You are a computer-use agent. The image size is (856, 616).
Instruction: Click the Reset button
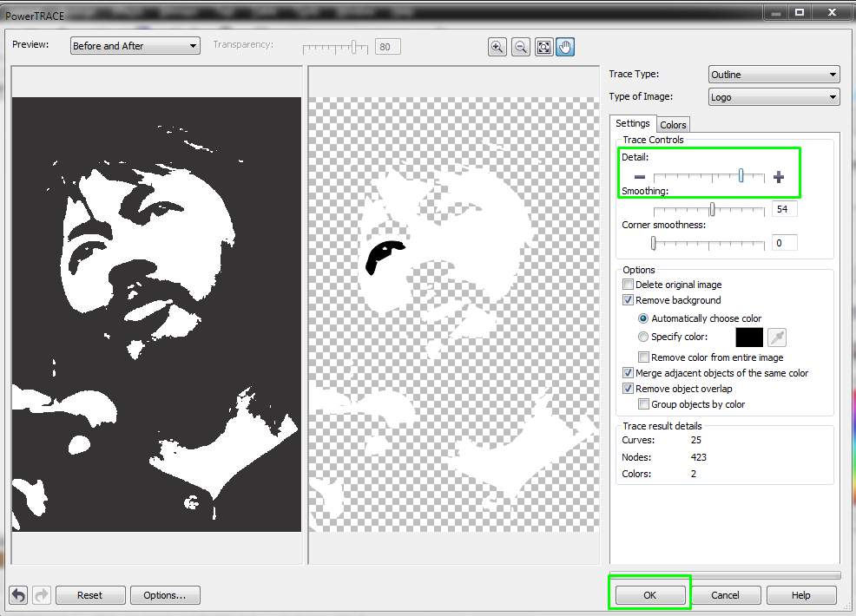90,594
